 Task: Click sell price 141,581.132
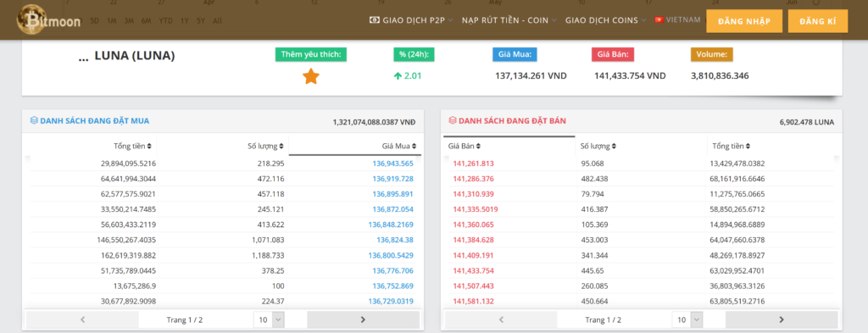473,302
